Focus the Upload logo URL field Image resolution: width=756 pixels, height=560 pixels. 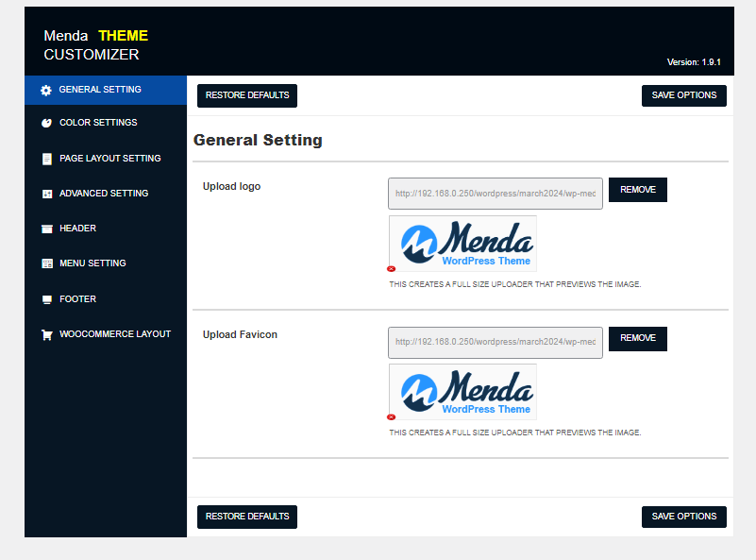pos(495,194)
